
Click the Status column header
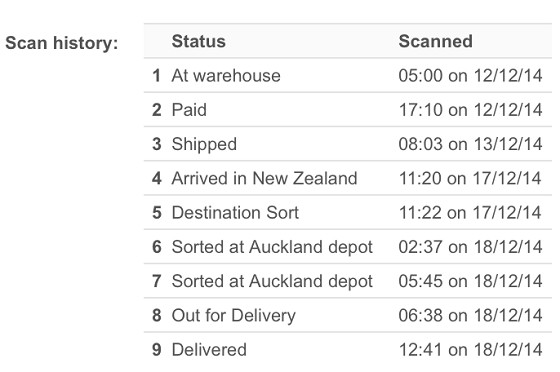click(x=199, y=41)
